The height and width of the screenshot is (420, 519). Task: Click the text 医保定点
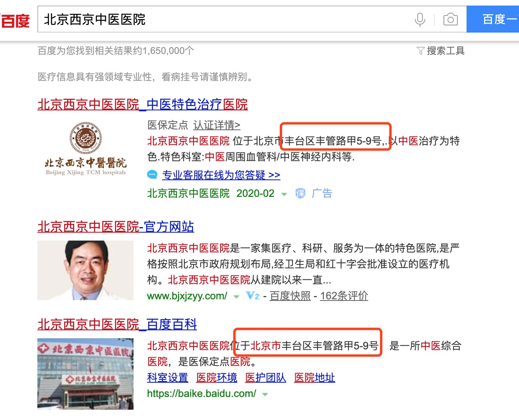click(x=167, y=125)
